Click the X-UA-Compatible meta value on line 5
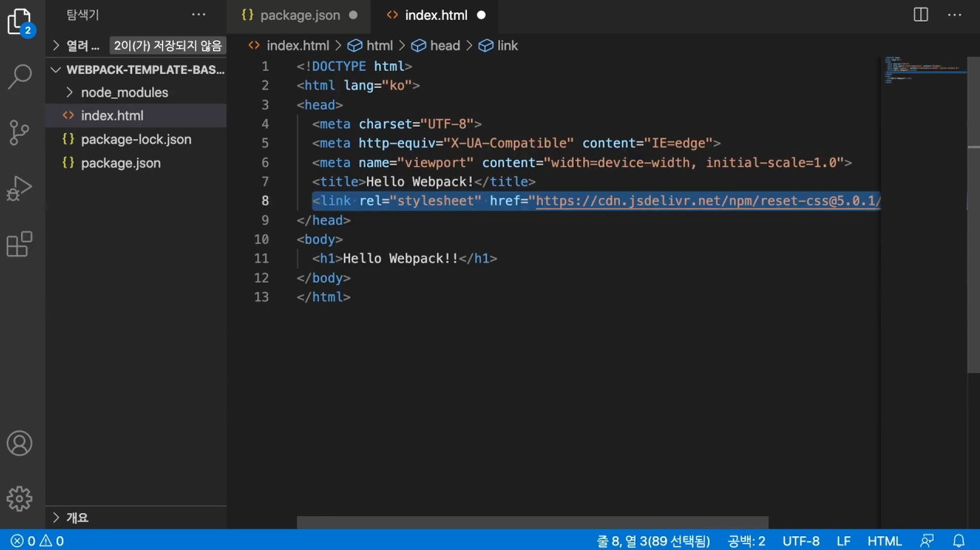Image resolution: width=980 pixels, height=550 pixels. [x=508, y=143]
